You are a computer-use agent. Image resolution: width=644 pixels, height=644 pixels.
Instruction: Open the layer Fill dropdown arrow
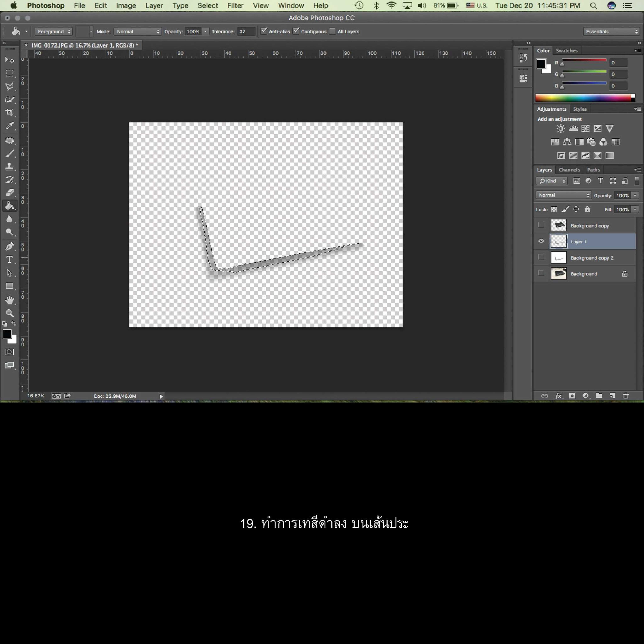coord(635,209)
